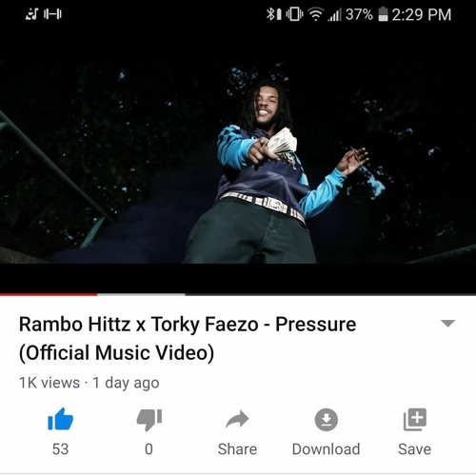This screenshot has height=476, width=476.
Task: Tap the blue thumbs-up like icon
Action: (60, 419)
